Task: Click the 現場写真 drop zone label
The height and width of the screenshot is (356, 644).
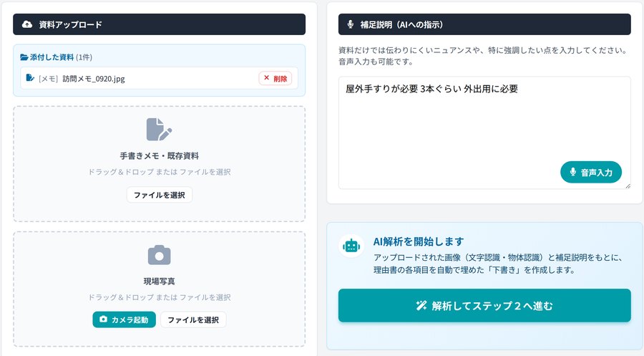Action: [159, 282]
